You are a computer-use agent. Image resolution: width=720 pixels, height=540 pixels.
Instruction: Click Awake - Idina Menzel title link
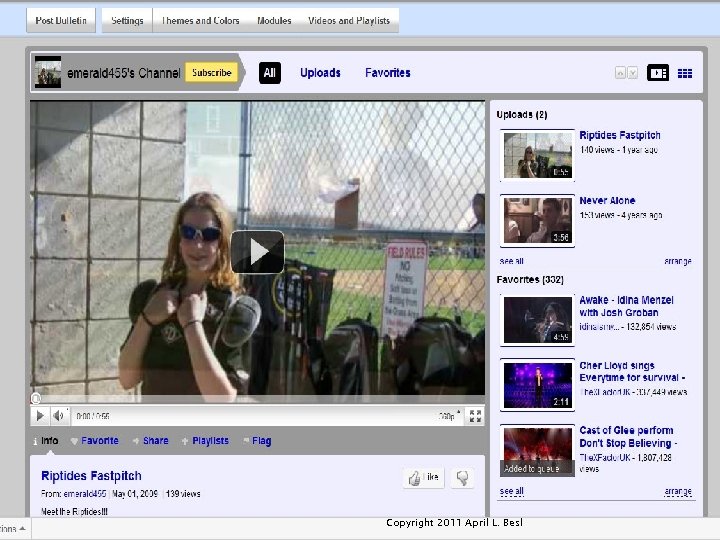[626, 306]
